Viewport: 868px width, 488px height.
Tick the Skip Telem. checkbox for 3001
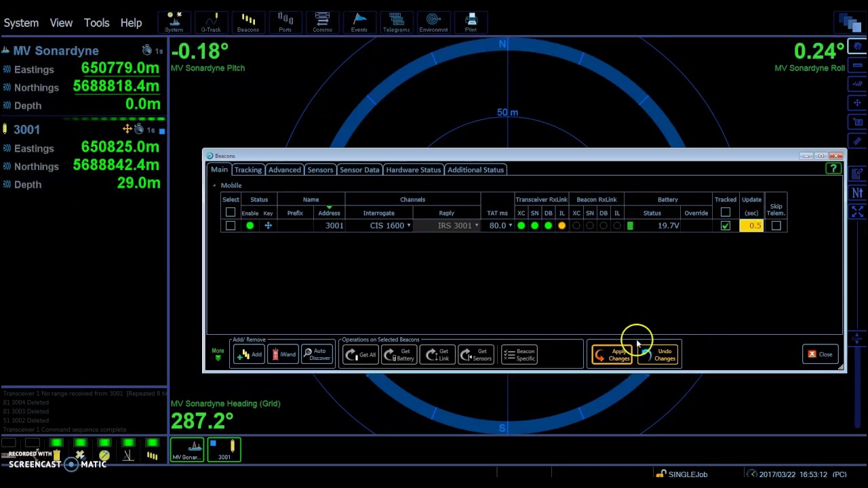(x=776, y=226)
